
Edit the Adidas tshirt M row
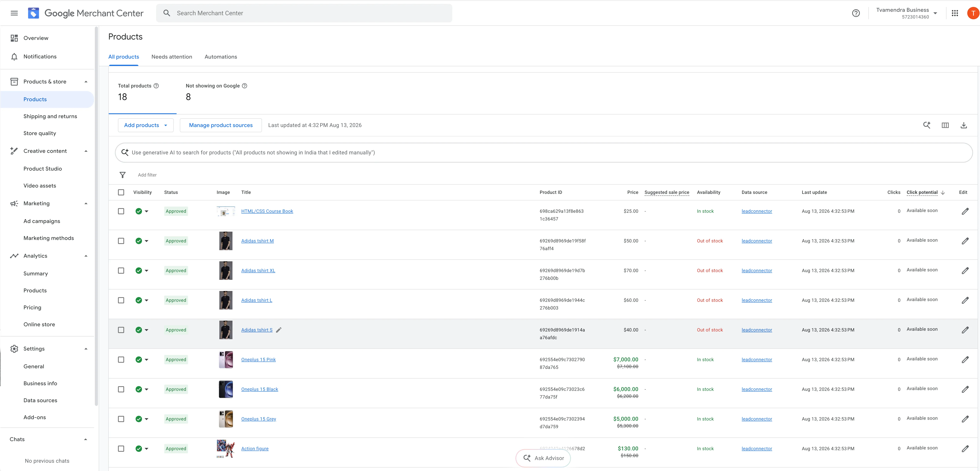click(965, 241)
